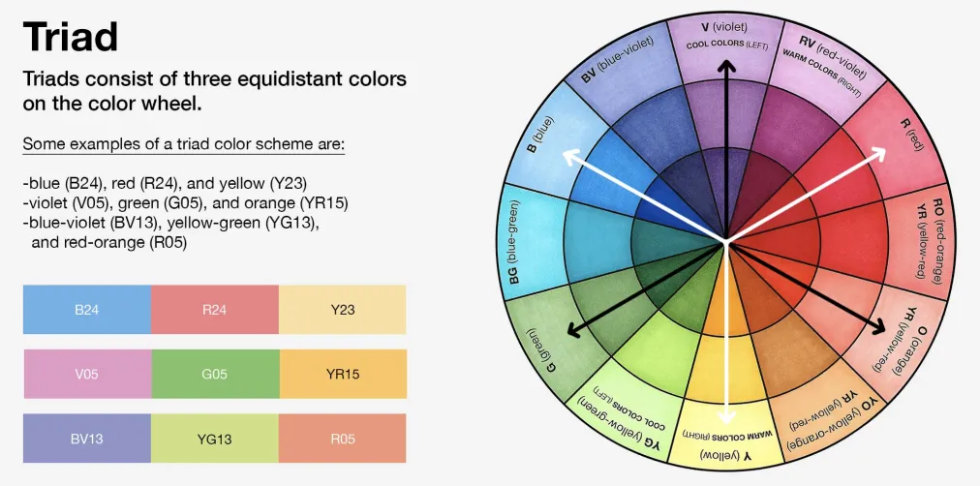Pick the R05 red-orange swatch

(343, 439)
